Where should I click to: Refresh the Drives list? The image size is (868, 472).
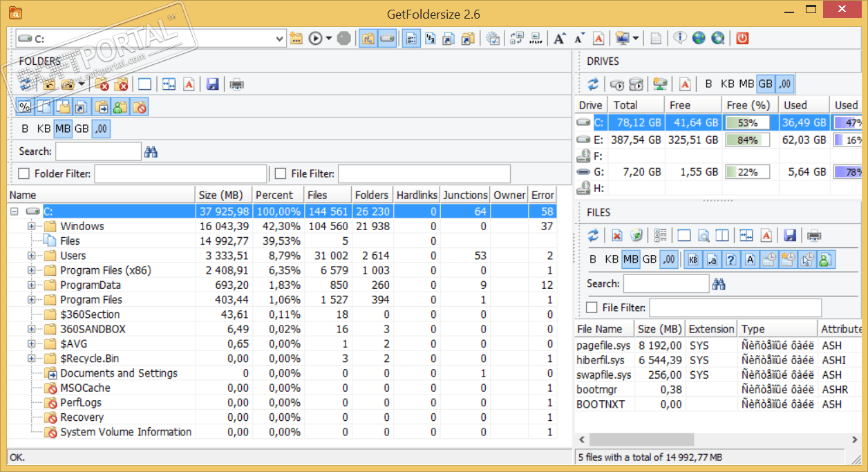[x=593, y=84]
